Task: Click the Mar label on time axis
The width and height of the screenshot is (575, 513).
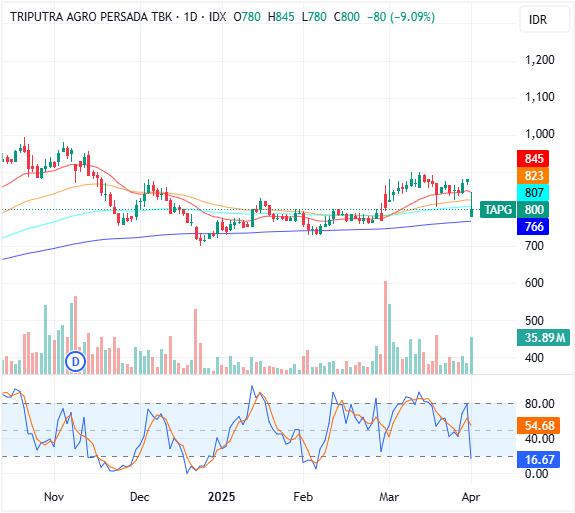Action: point(389,497)
